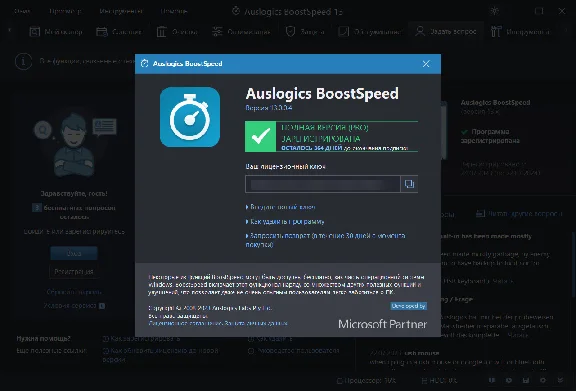
Task: Click the BoostSpeed stopwatch logo in dialog
Action: [x=190, y=117]
